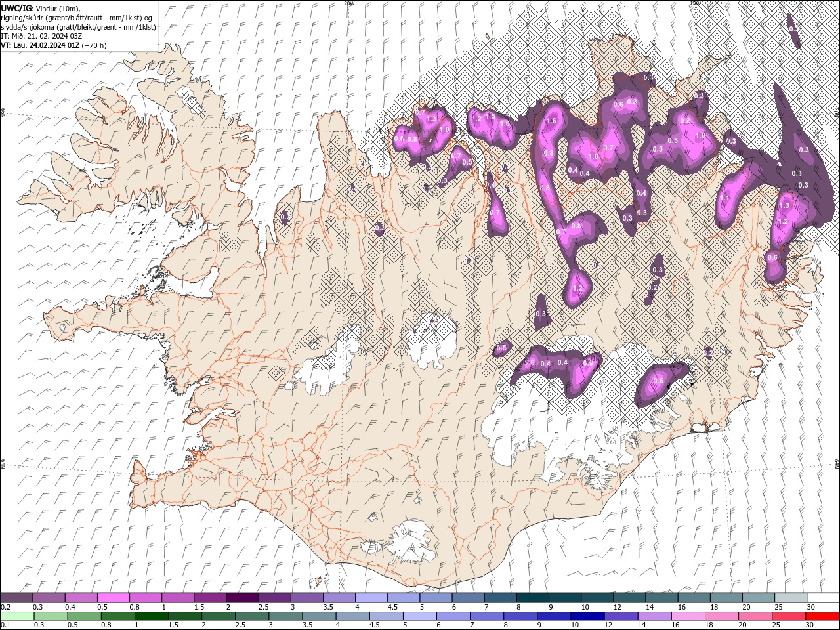
Task: Click the 25–30 swatch in lower rain scale
Action: click(x=789, y=616)
